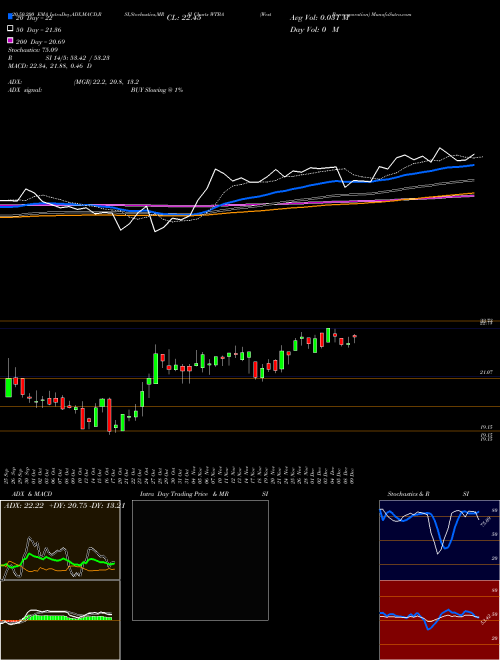The height and width of the screenshot is (660, 500).
Task: Click the 'CL: 22.45' closing price value
Action: (184, 18)
